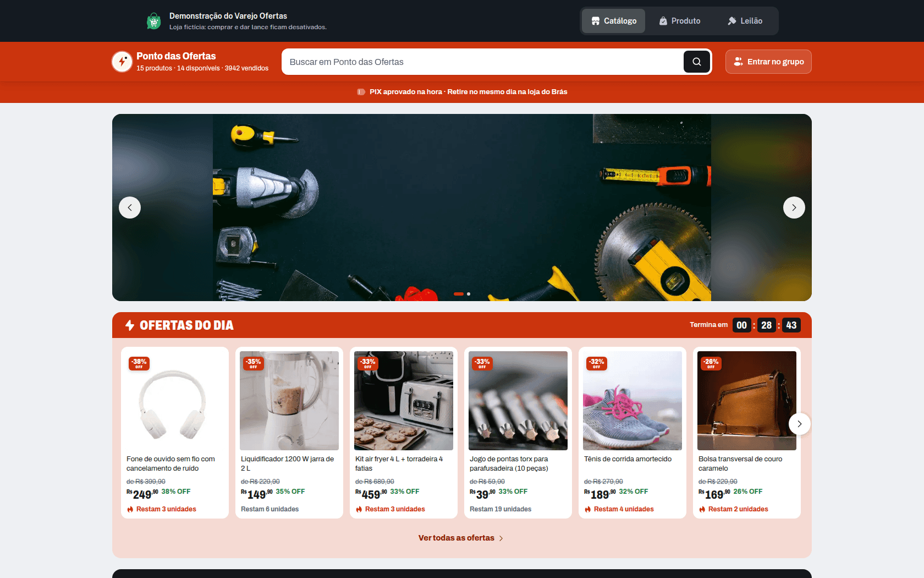924x578 pixels.
Task: Click the Entrar no grupo button
Action: coord(768,62)
